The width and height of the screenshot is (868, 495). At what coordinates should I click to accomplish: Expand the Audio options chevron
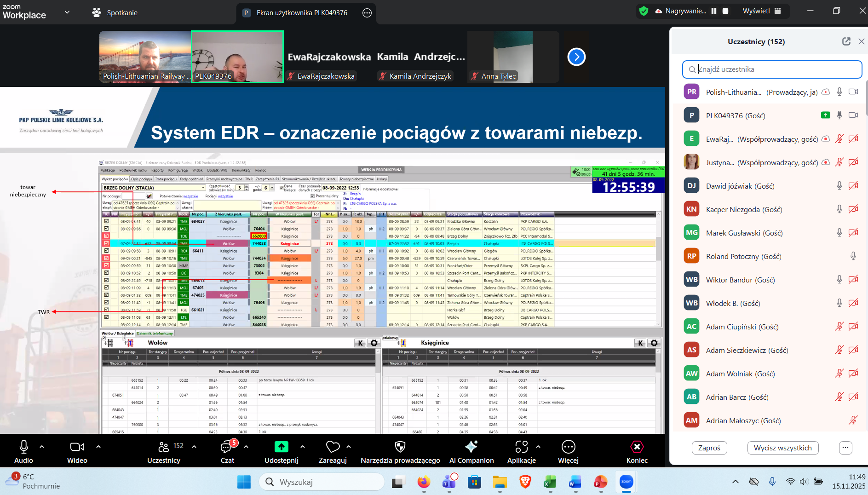coord(42,447)
